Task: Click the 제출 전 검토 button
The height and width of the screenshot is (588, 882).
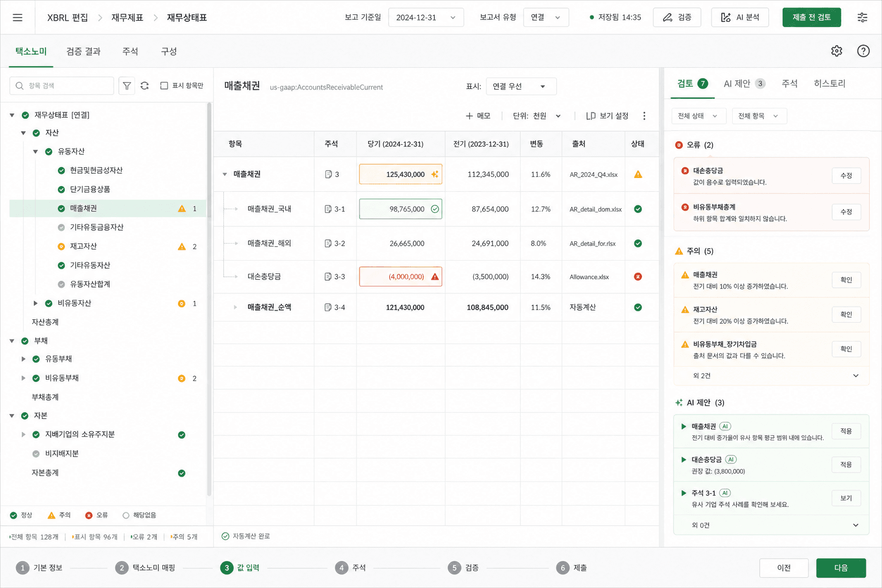Action: (x=811, y=17)
